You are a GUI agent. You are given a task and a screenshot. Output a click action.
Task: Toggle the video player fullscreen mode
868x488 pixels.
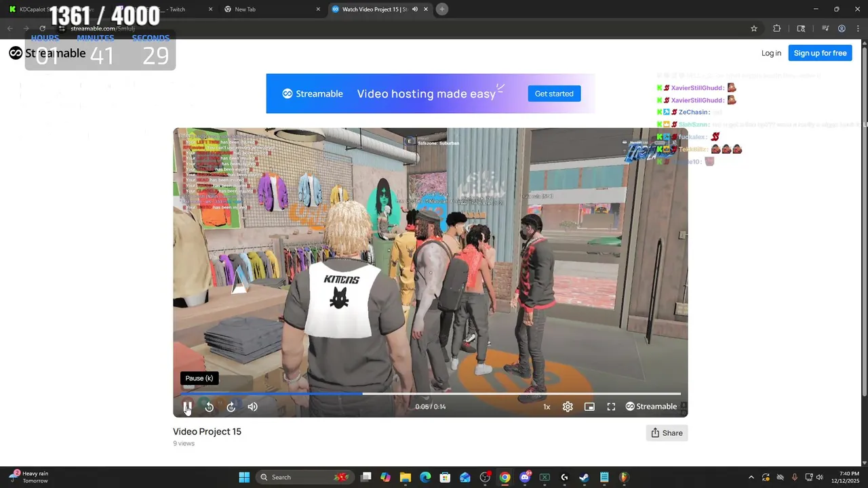point(611,407)
